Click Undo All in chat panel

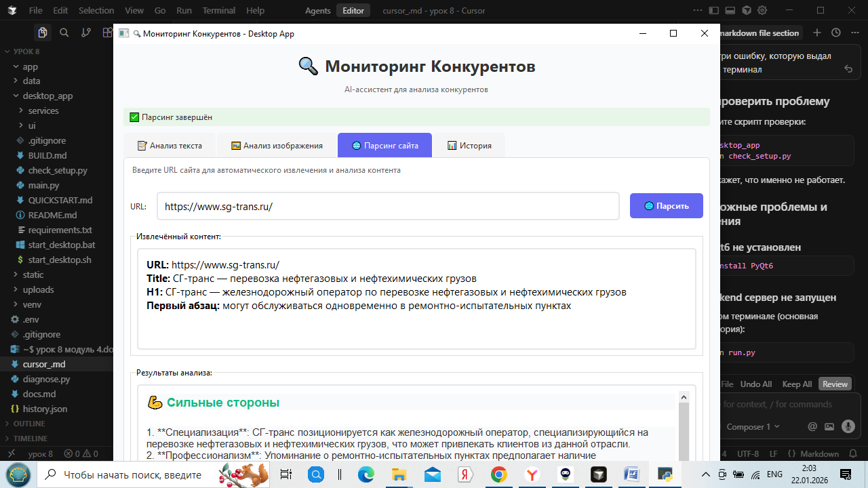point(756,384)
